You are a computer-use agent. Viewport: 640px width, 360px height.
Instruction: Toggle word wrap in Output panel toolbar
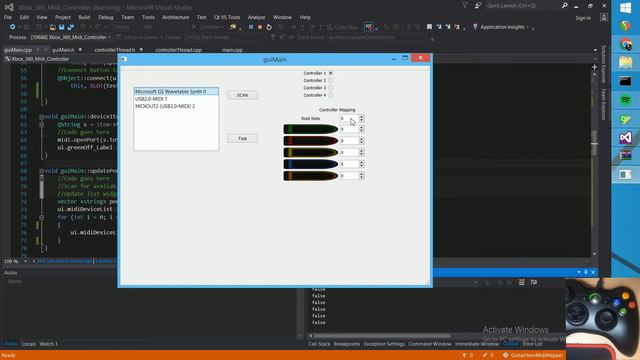click(x=533, y=282)
